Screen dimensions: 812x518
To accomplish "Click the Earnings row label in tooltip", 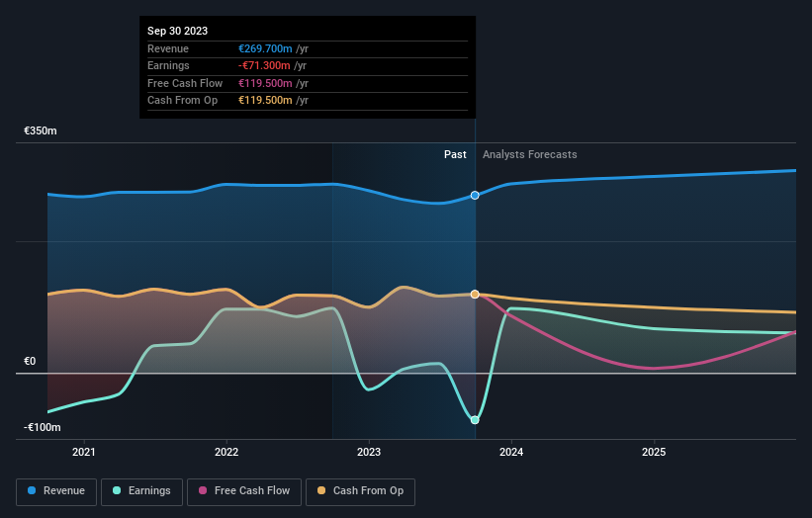I will (x=168, y=65).
